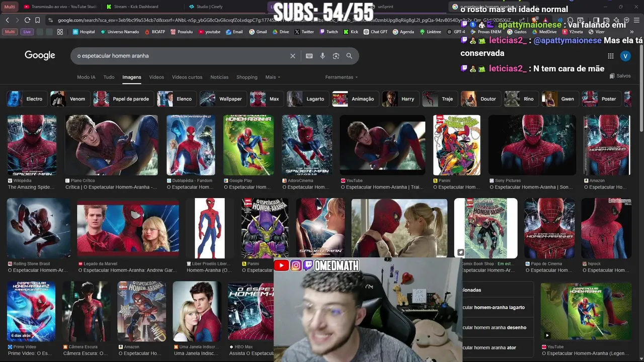
Task: Submit search with the magnifier icon
Action: tap(349, 56)
